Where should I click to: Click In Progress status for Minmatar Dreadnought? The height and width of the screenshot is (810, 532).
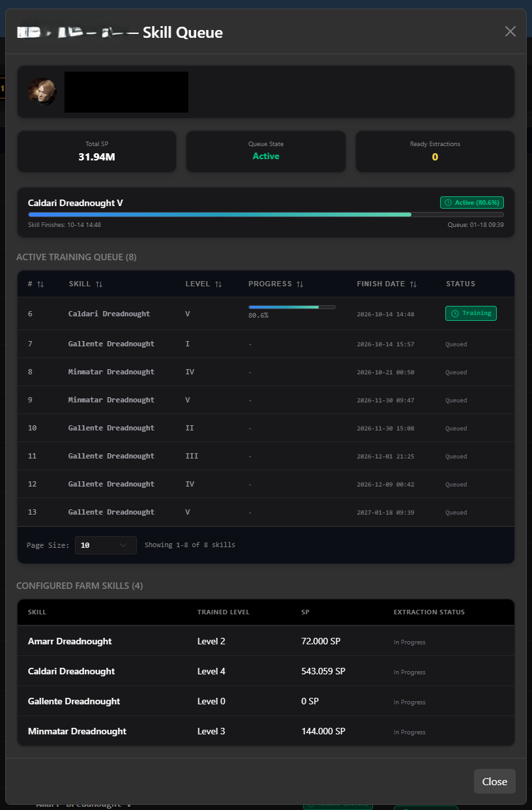409,732
